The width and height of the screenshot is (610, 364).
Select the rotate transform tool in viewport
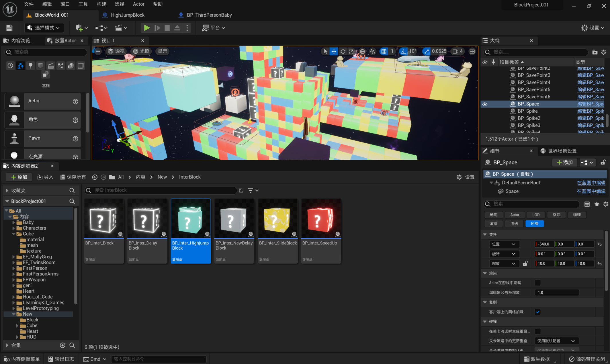point(343,51)
